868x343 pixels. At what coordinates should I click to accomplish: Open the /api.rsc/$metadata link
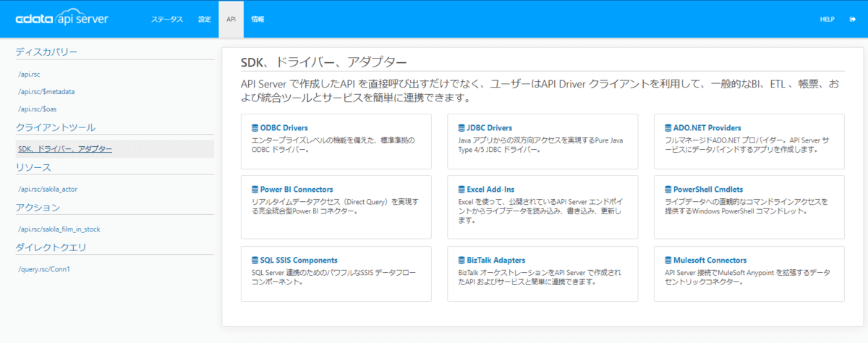coord(47,92)
